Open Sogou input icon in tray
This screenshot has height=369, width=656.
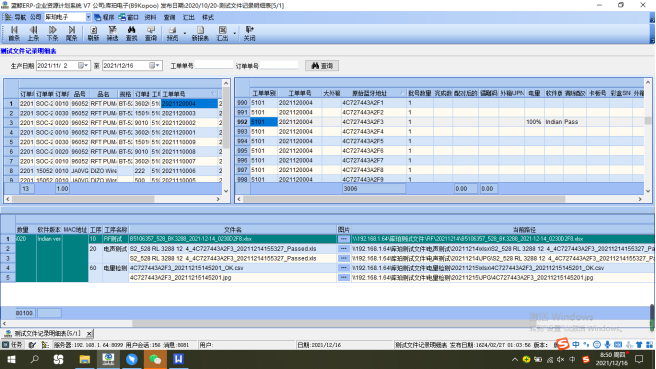pos(586,359)
